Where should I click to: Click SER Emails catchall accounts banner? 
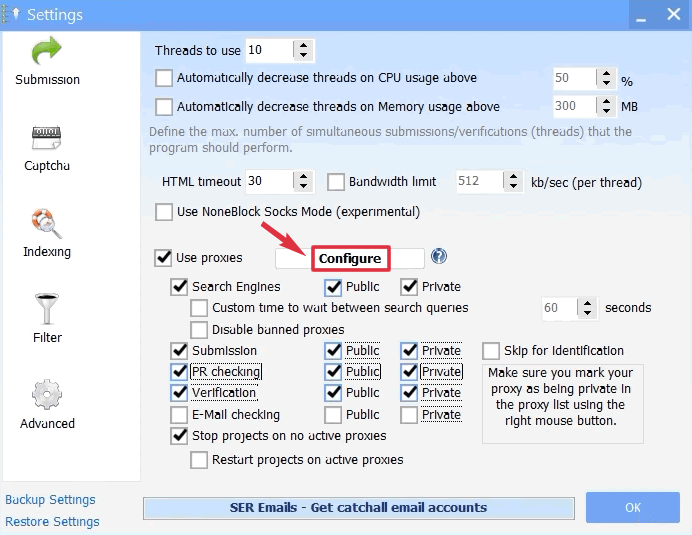pos(358,508)
